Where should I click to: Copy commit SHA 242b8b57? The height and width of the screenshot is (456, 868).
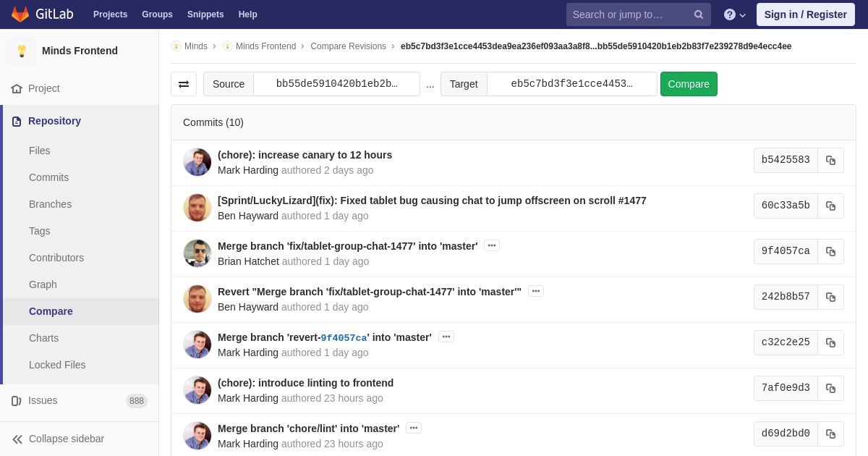831,297
